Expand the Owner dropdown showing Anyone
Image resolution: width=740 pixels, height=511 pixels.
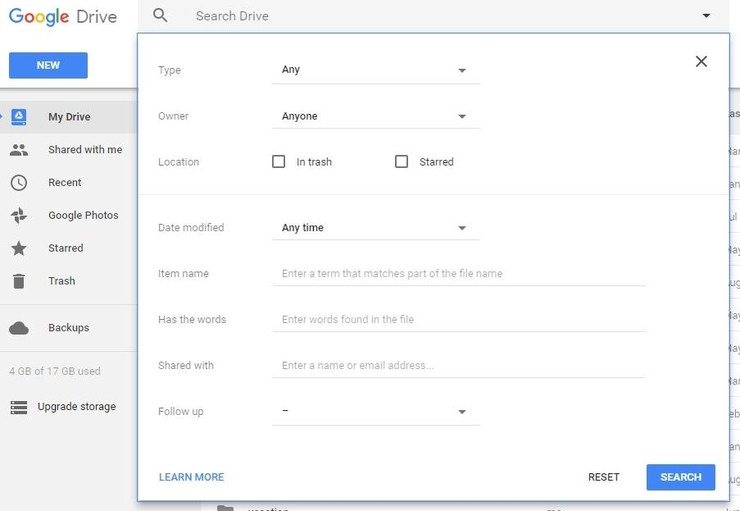[x=375, y=116]
